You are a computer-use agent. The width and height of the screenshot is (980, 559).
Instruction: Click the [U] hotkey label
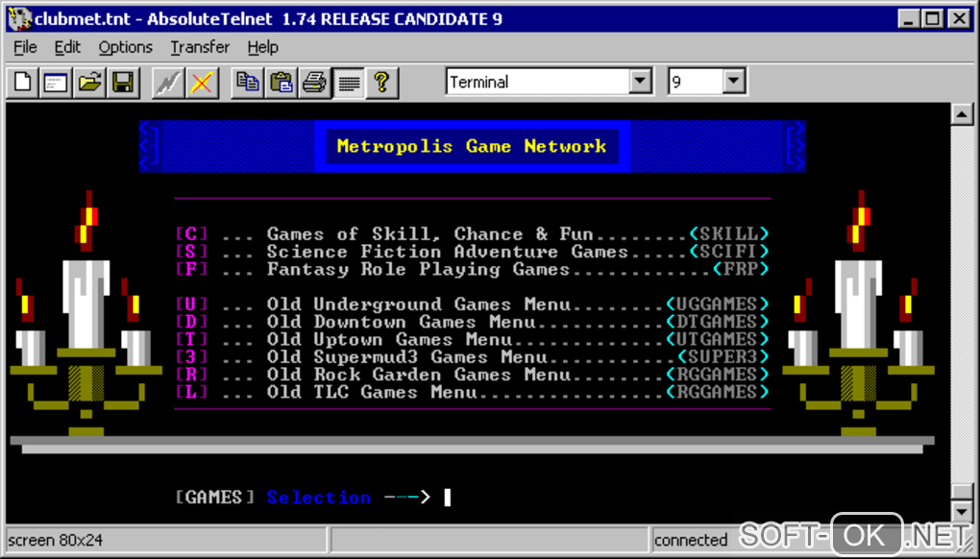(x=191, y=304)
